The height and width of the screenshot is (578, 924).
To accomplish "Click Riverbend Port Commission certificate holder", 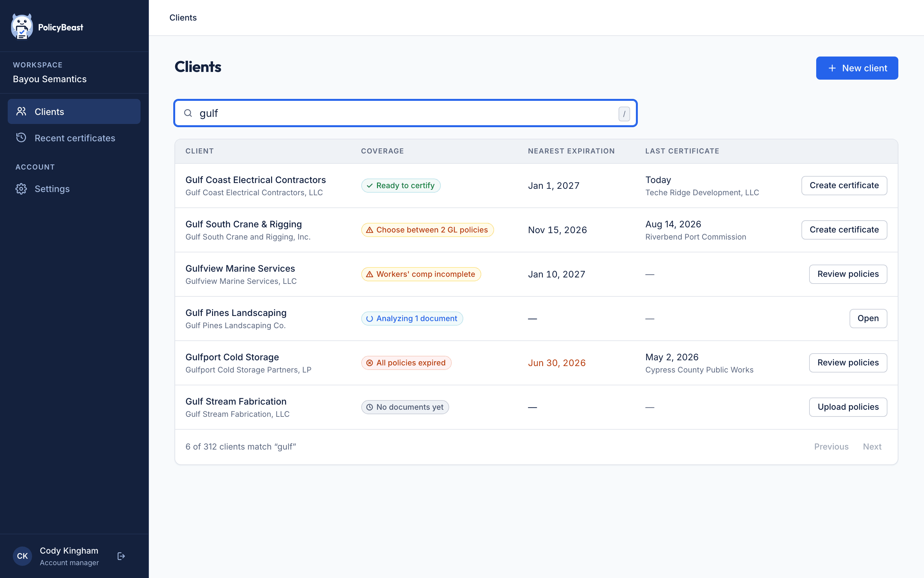I will 696,237.
